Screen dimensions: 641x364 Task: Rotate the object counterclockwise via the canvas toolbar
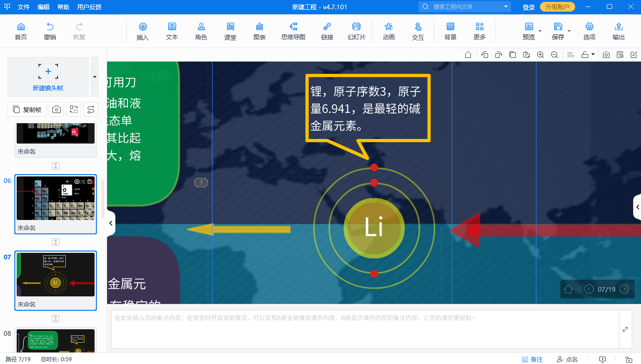(485, 55)
